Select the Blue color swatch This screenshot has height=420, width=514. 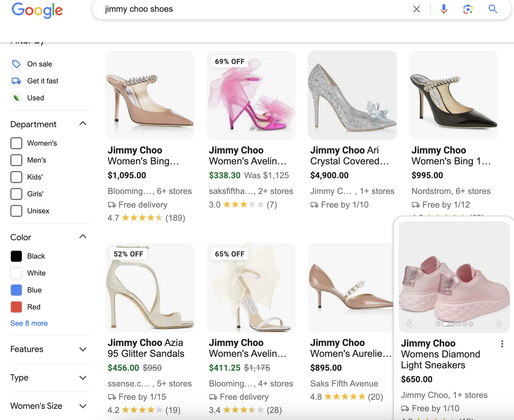[x=16, y=290]
